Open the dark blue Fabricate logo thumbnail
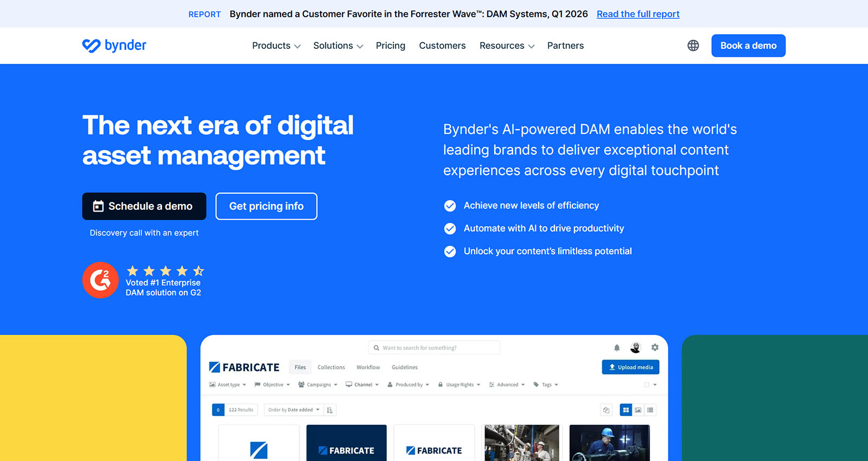868x461 pixels. [x=346, y=443]
